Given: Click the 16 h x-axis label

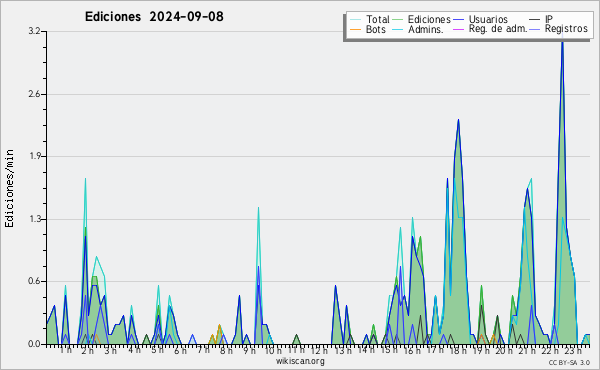Looking at the screenshot, I should [412, 351].
